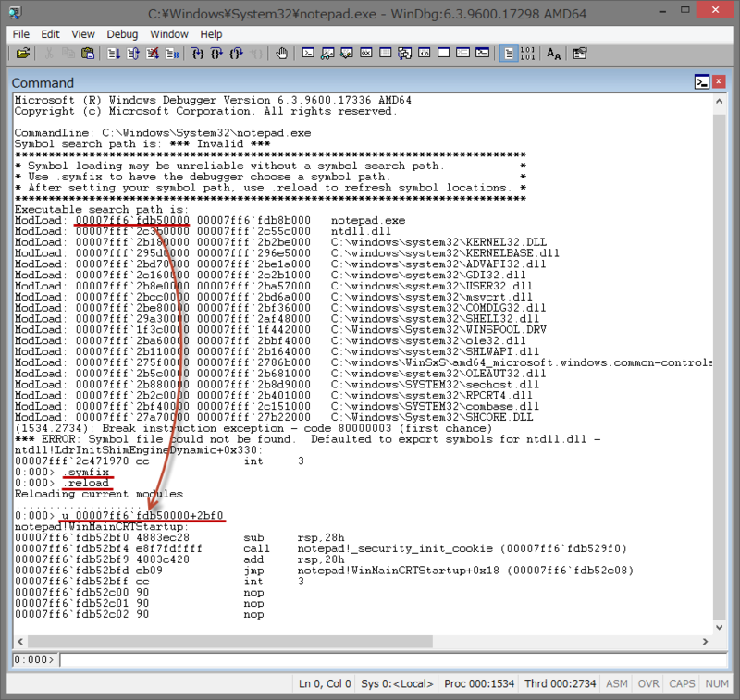Viewport: 740px width, 700px height.
Task: Click the OVR indicator in status bar
Action: pos(648,683)
